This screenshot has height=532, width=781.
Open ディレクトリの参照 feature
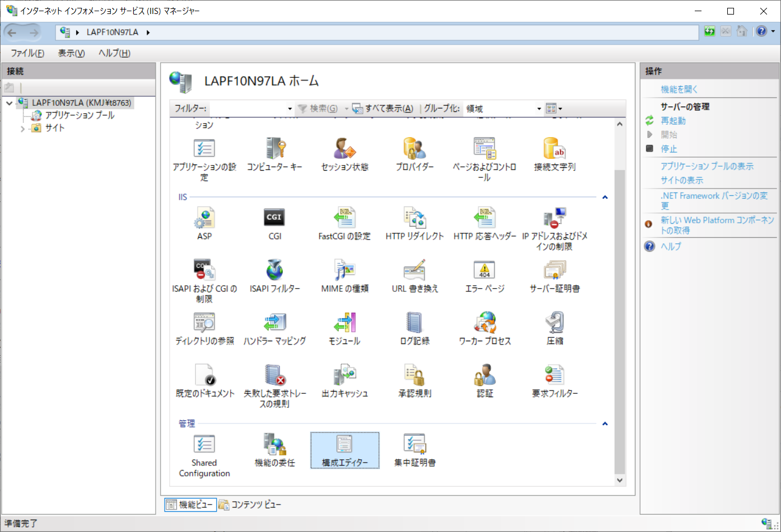tap(204, 329)
